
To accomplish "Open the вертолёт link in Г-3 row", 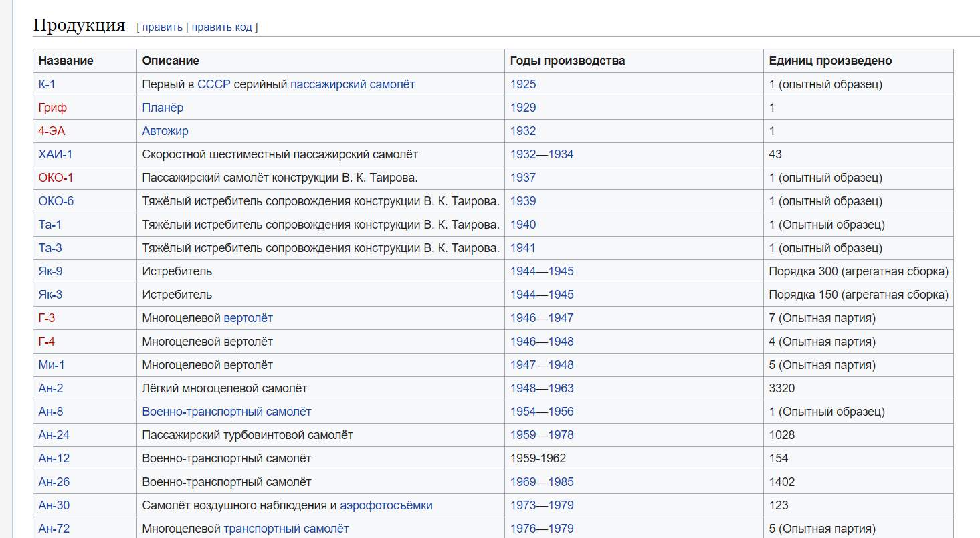I will 248,318.
